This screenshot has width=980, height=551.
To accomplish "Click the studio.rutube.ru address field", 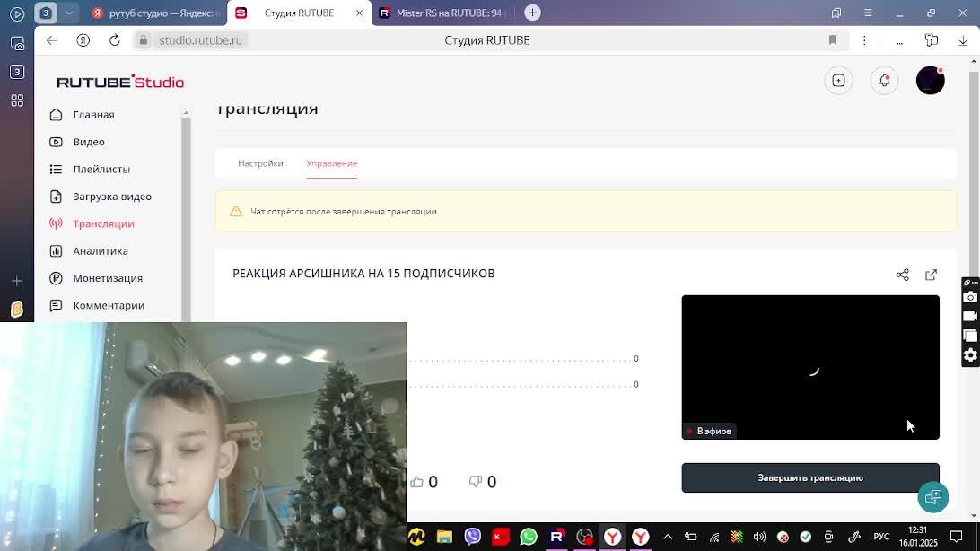I will [x=200, y=40].
